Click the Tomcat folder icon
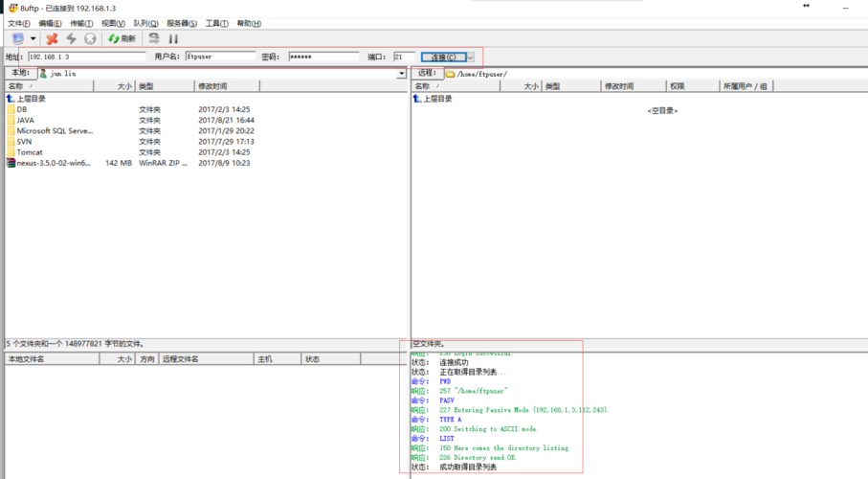The image size is (868, 479). point(11,152)
